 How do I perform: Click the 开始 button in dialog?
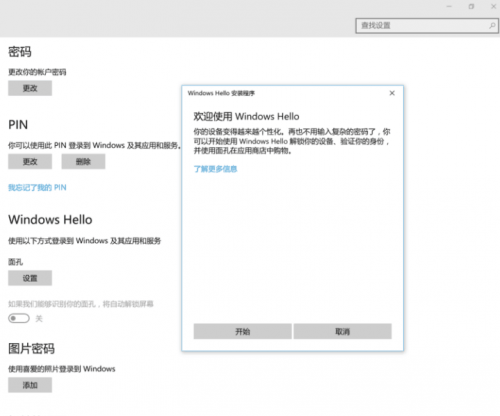[243, 331]
